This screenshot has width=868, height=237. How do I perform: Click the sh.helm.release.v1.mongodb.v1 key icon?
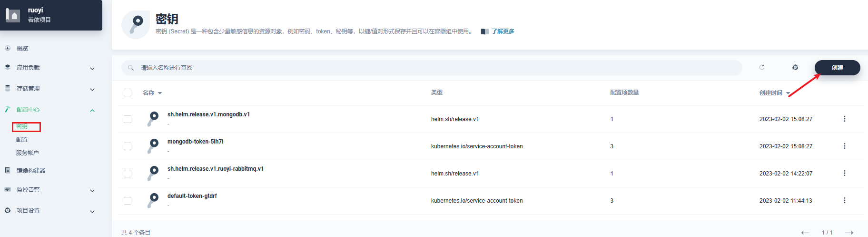point(153,119)
